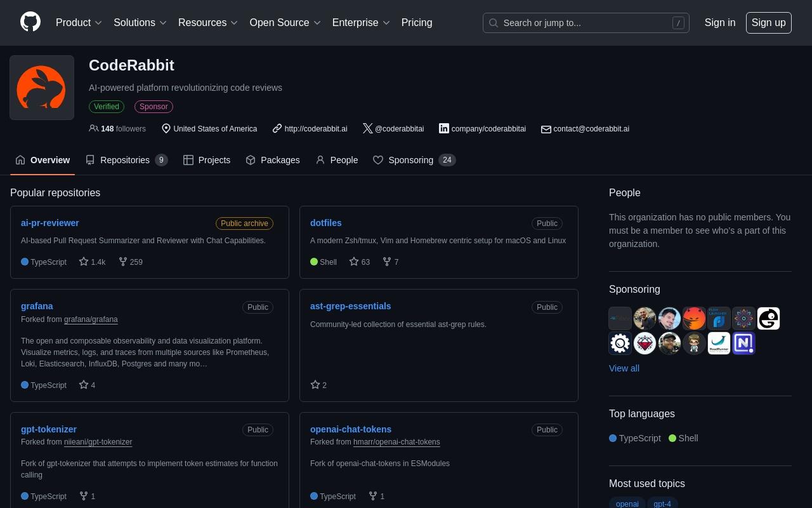Open forks of ai-pr-reviewer (259)
Screen dimensions: 812x508
131,262
